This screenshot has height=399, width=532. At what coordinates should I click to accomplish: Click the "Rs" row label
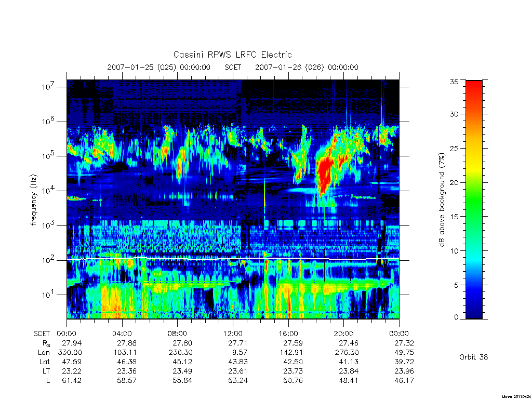[x=46, y=343]
